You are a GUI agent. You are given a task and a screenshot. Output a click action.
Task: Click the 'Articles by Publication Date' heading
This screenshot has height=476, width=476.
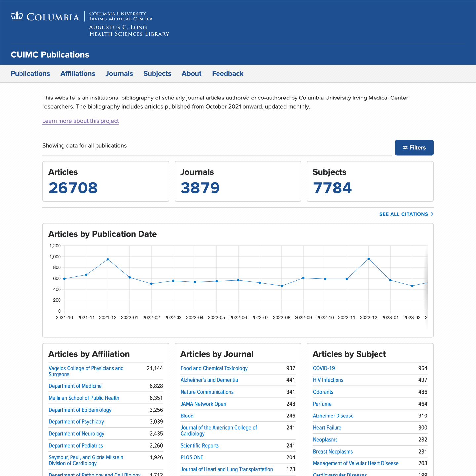pos(102,234)
